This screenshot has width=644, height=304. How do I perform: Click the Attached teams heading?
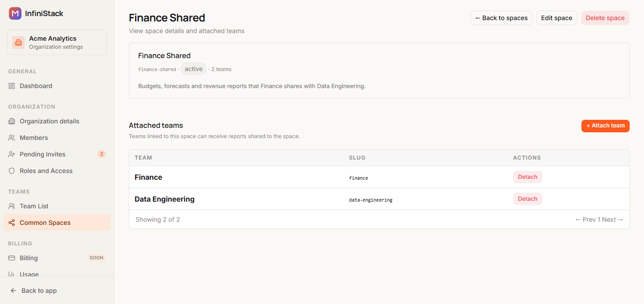(x=156, y=126)
